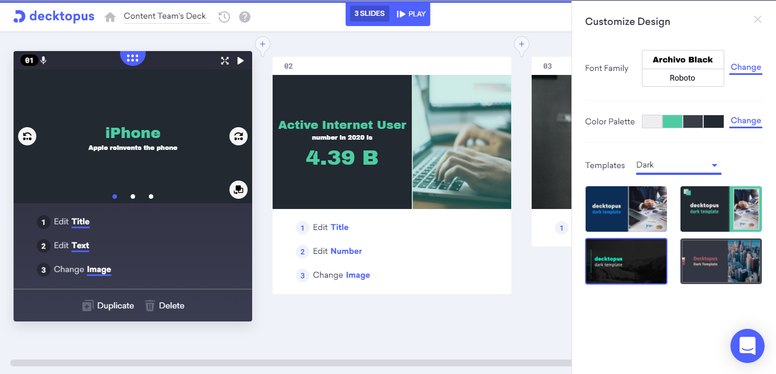776x374 pixels.
Task: Select the blue dark template thumbnail
Action: click(x=626, y=209)
